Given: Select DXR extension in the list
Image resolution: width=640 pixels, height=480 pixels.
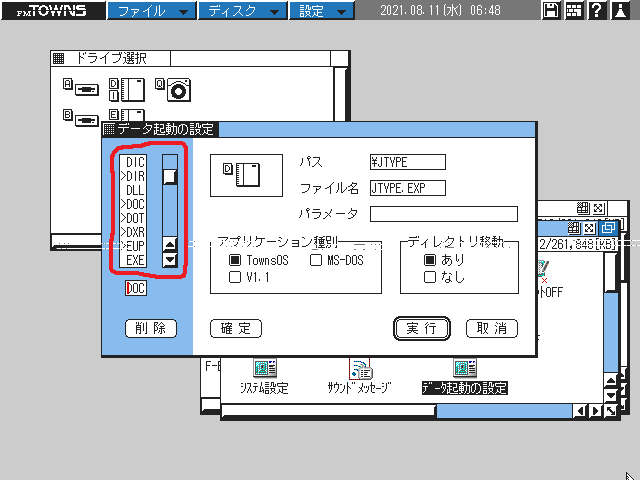Looking at the screenshot, I should click(133, 232).
